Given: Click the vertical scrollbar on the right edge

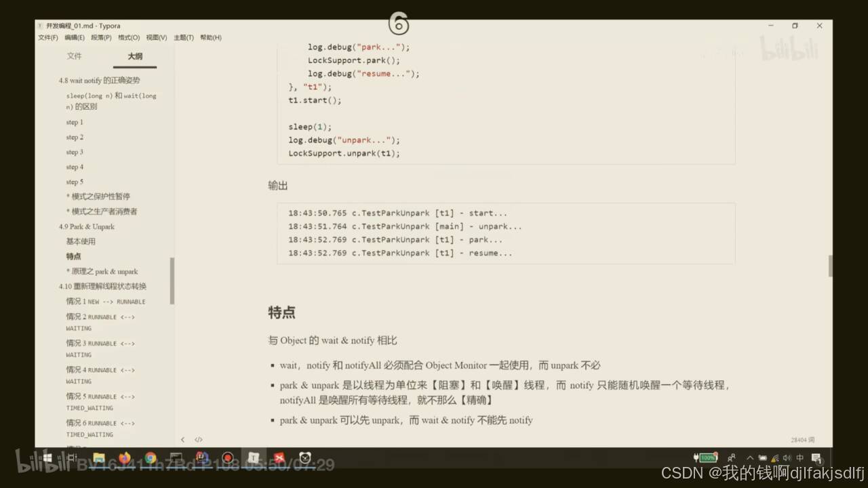Looking at the screenshot, I should [831, 266].
